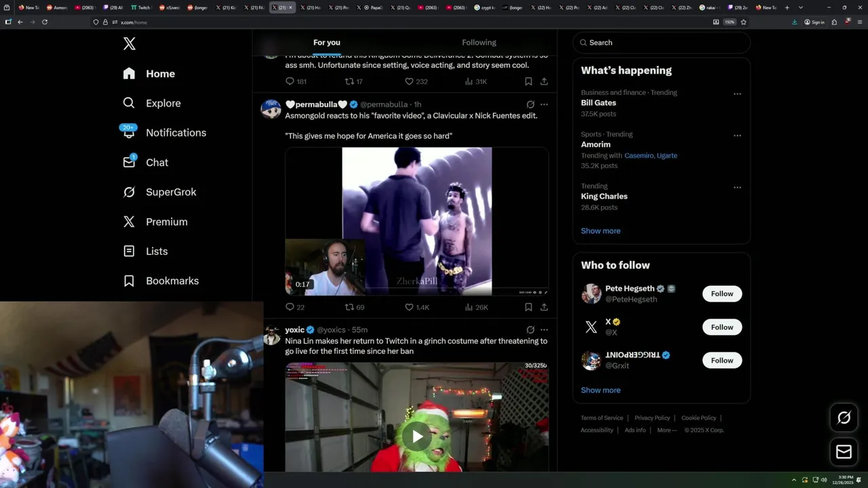Open the Bill Gates trending topic

coord(599,103)
